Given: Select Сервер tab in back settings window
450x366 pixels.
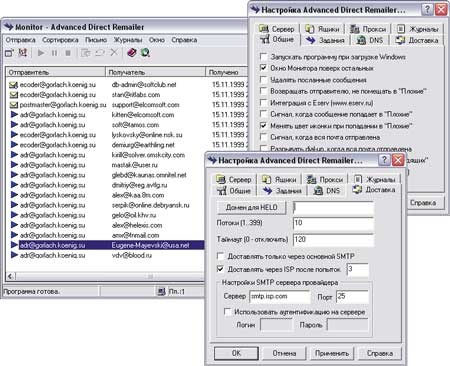Looking at the screenshot, I should tap(277, 29).
